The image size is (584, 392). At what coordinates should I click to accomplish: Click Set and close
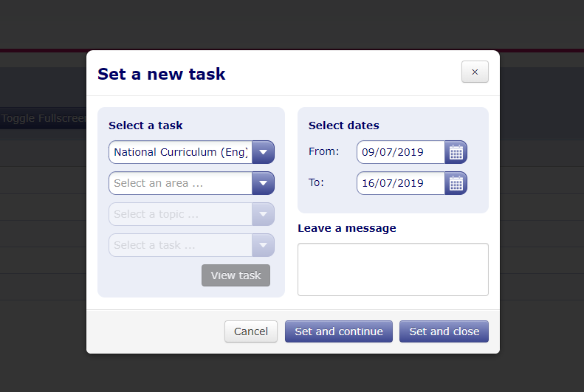(x=444, y=331)
